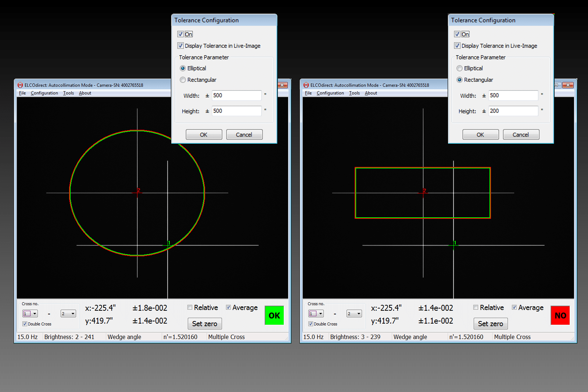Close the right ELCOdirect window
Viewport: 588px width, 392px height.
point(568,85)
